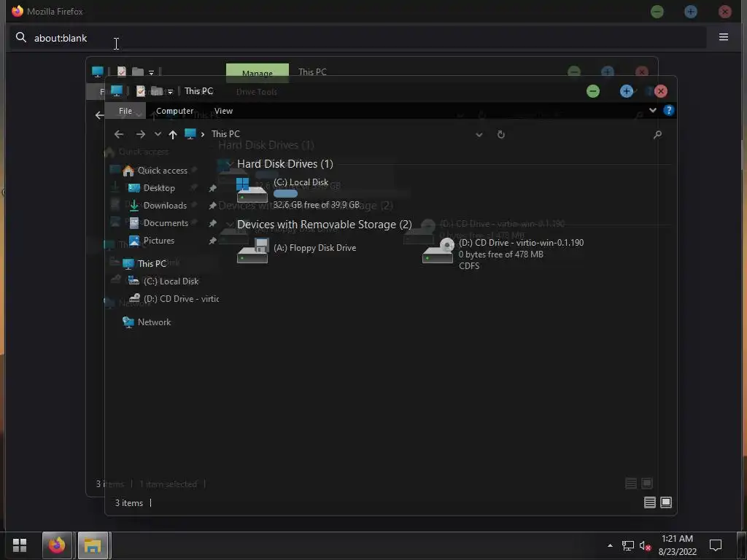Screen dimensions: 747x560
Task: Click the Firefox taskbar icon
Action: pyautogui.click(x=57, y=545)
